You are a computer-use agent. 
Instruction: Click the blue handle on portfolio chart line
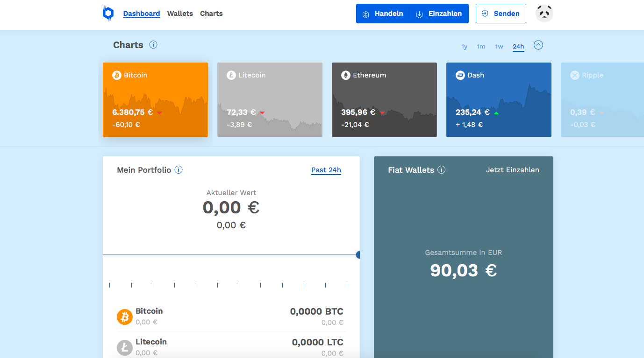click(358, 255)
